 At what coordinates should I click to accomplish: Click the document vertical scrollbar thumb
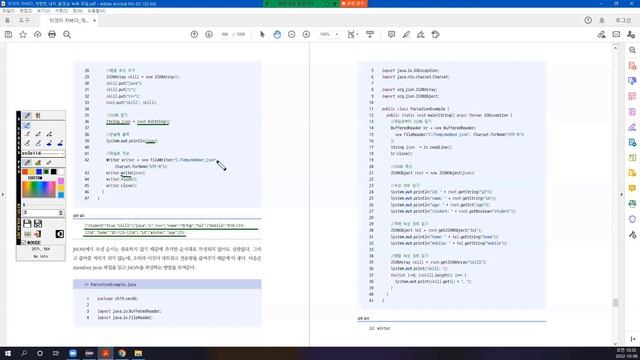pyautogui.click(x=616, y=302)
